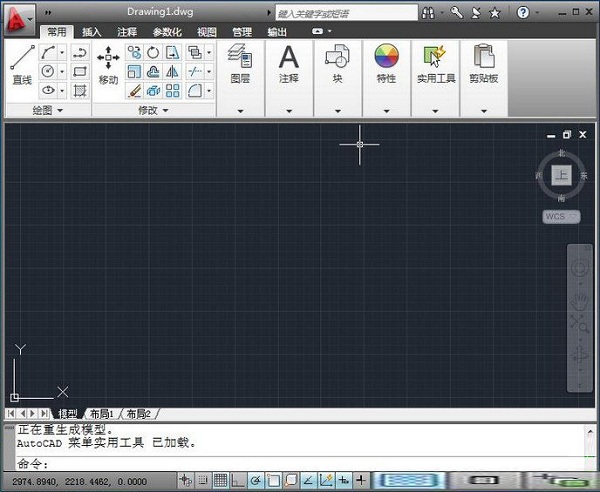The image size is (600, 492).
Task: Open the Utilities (实用工具) panel icon
Action: [x=435, y=58]
